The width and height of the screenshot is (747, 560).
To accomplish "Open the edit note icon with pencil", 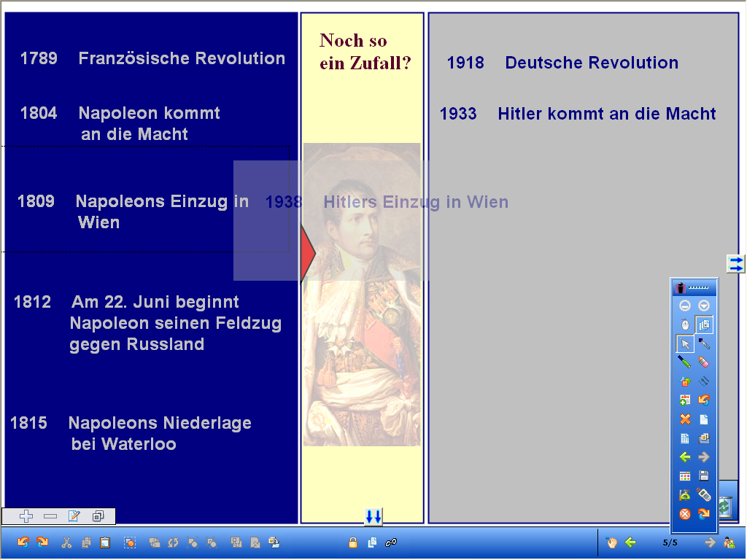I will (74, 516).
